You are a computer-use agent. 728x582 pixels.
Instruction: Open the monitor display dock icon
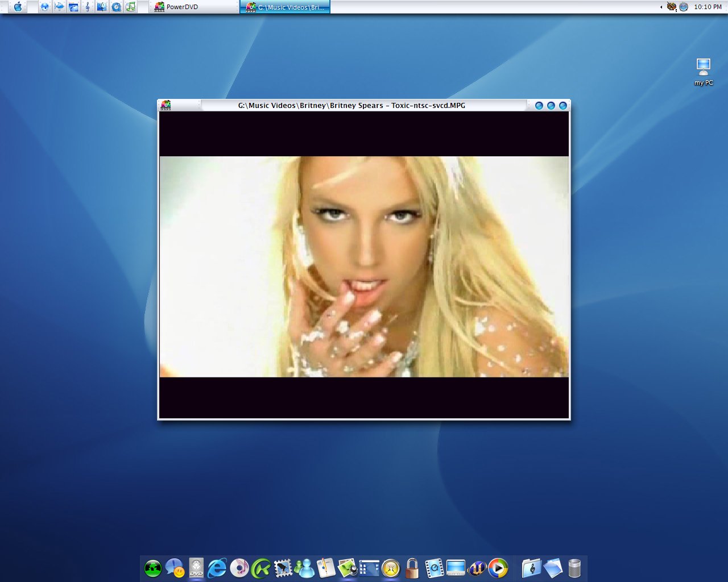point(456,568)
